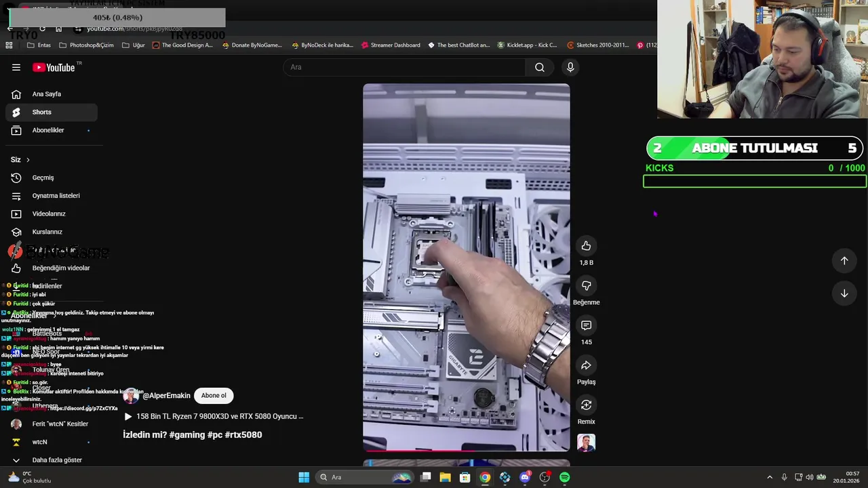Reload the page with refresh icon
Image resolution: width=868 pixels, height=488 pixels.
click(x=42, y=28)
